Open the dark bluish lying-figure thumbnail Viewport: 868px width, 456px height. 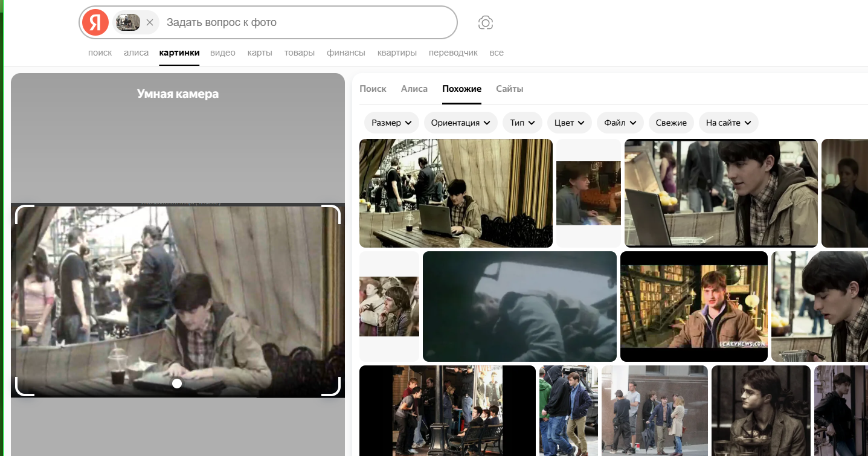[519, 306]
